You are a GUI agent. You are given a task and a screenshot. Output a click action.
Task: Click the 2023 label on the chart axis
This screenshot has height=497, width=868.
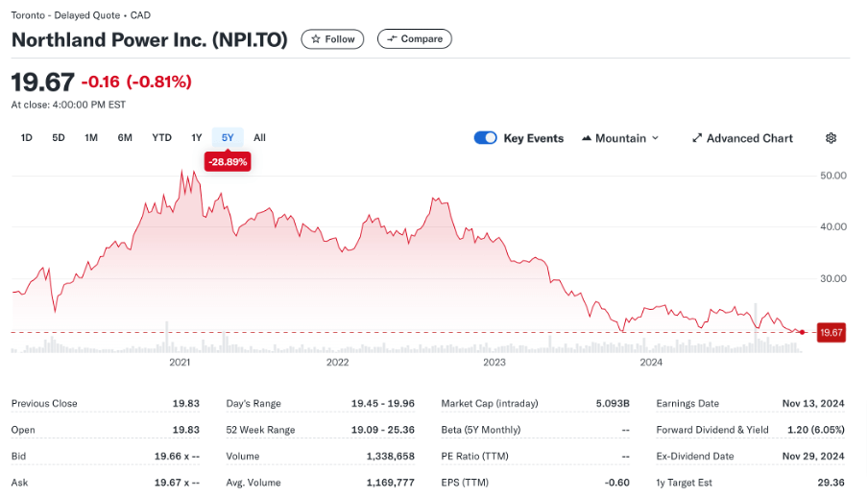pyautogui.click(x=494, y=362)
